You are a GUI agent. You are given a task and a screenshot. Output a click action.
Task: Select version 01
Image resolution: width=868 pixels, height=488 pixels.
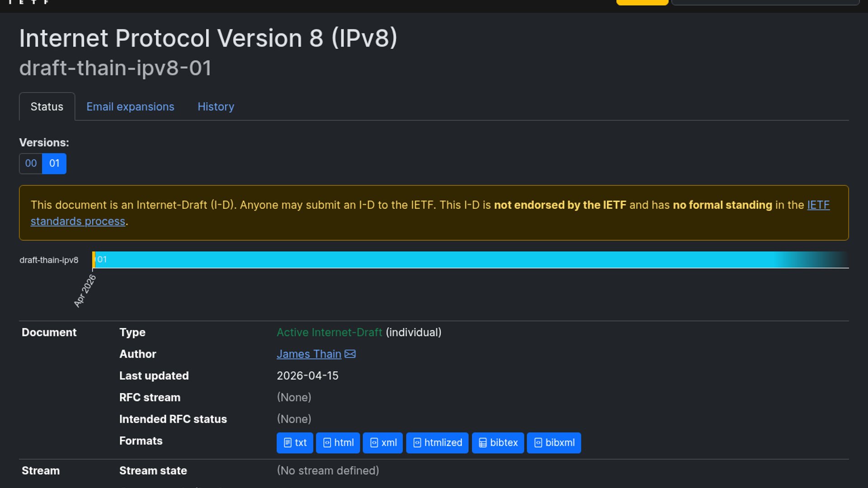[x=54, y=164]
